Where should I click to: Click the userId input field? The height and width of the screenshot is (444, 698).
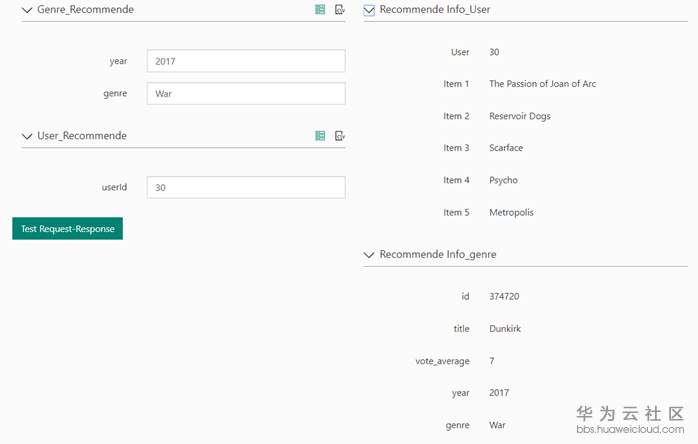point(246,187)
